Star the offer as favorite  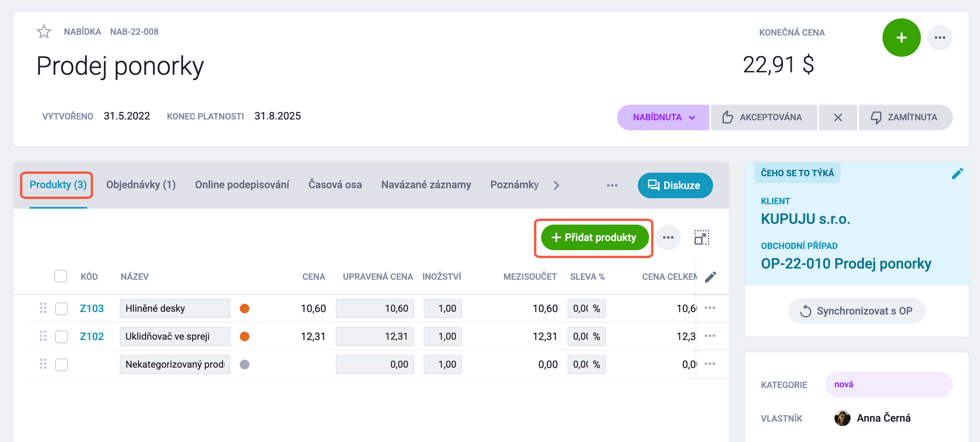44,32
